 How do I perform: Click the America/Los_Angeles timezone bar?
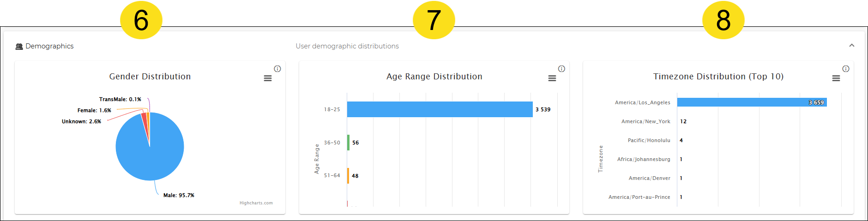[x=752, y=102]
